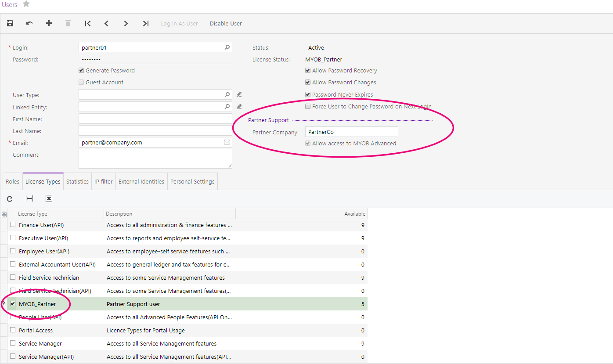Screen dimensions: 613x364
Task: Switch to the Roles tab
Action: (12, 182)
